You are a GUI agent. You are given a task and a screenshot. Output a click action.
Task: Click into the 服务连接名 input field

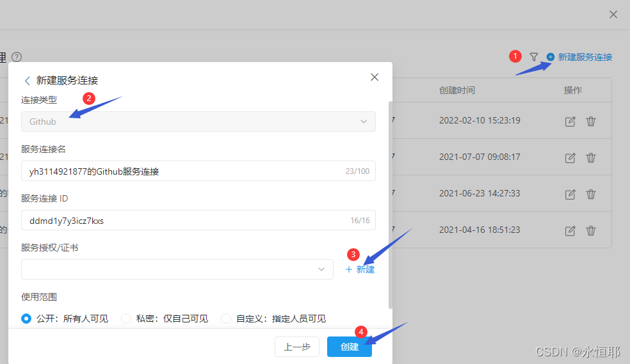point(198,171)
